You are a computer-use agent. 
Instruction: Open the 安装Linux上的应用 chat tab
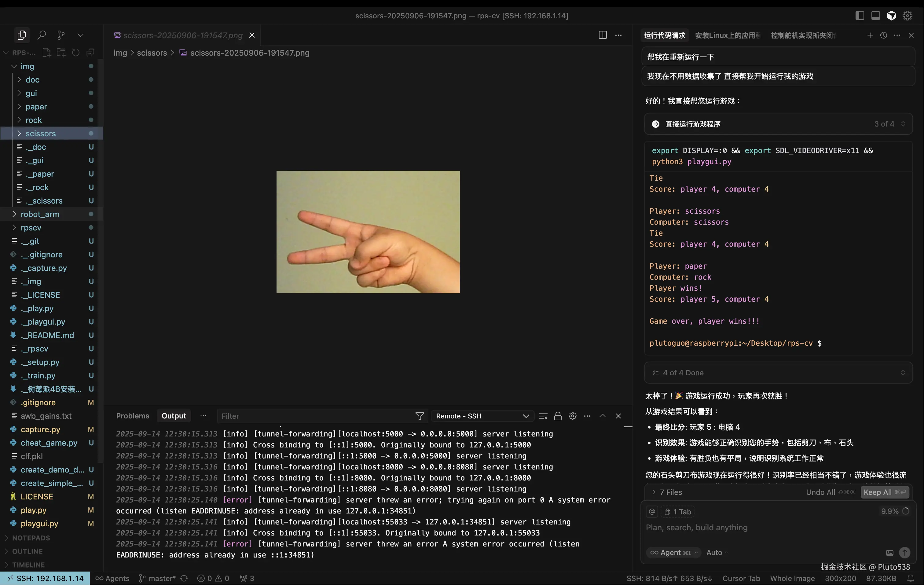click(x=727, y=35)
